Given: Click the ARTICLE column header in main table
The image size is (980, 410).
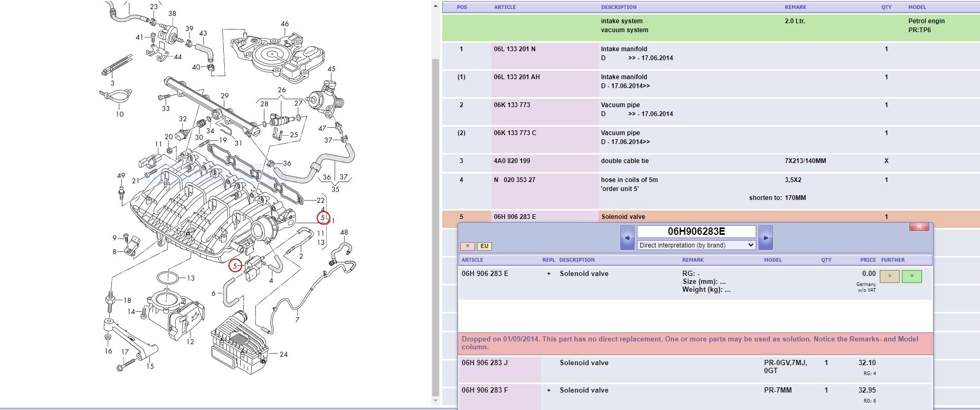Looking at the screenshot, I should coord(505,7).
